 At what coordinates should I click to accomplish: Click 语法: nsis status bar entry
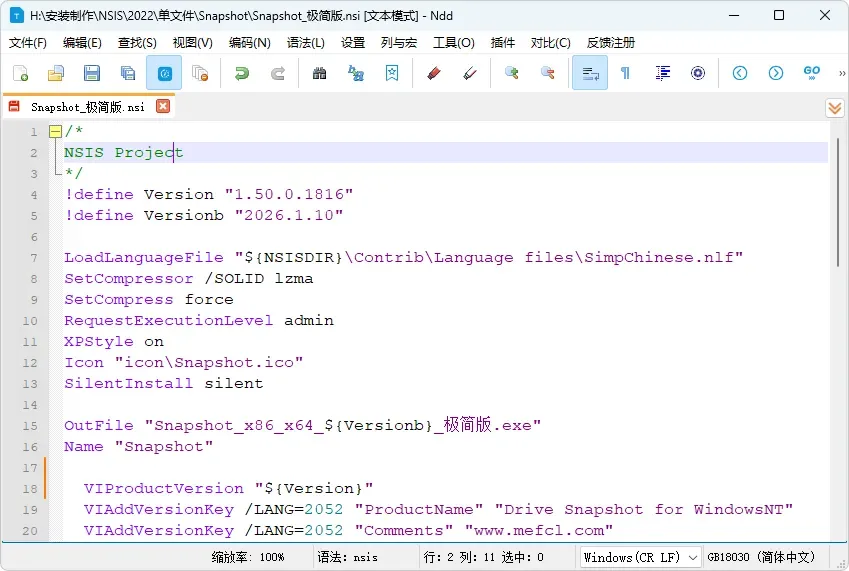tap(347, 557)
